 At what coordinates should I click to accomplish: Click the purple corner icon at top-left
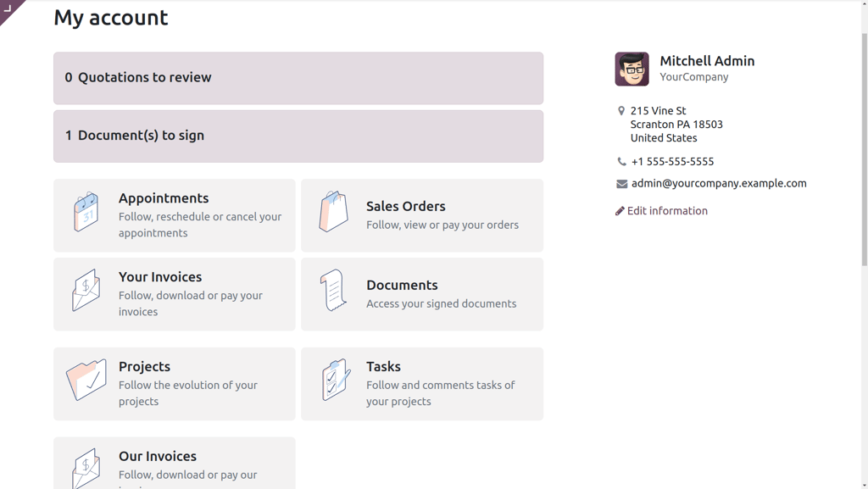9,8
